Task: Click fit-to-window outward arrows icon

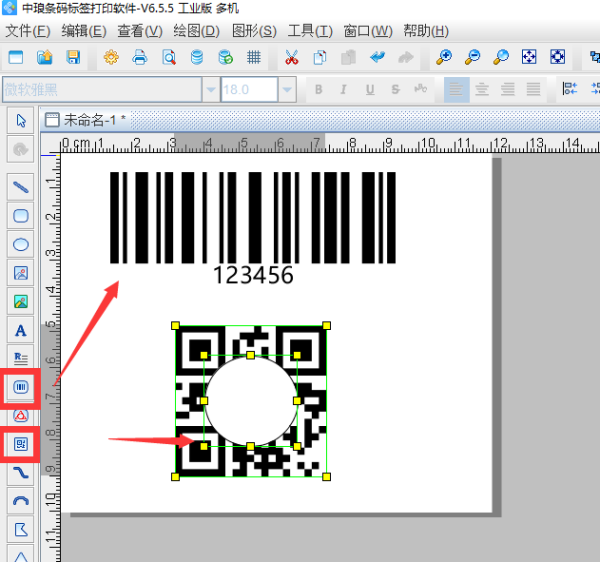Action: 529,57
